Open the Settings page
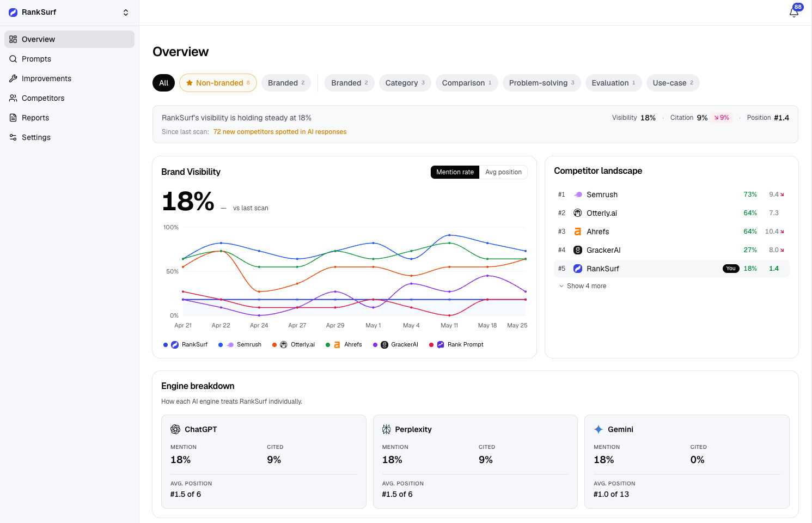The width and height of the screenshot is (812, 523). click(69, 137)
